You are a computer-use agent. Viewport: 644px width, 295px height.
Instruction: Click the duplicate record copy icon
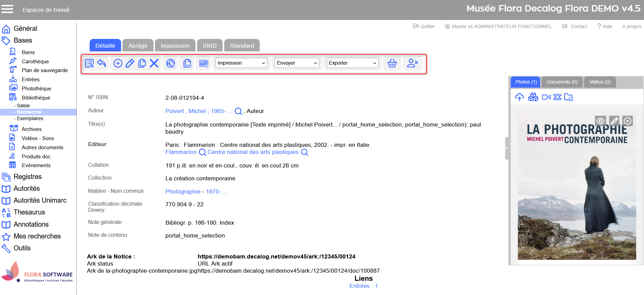[142, 63]
